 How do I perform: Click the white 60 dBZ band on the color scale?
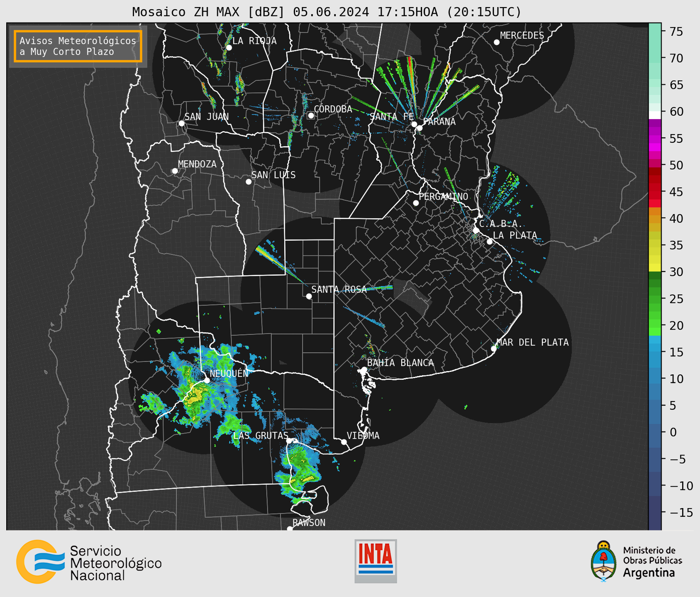[655, 115]
